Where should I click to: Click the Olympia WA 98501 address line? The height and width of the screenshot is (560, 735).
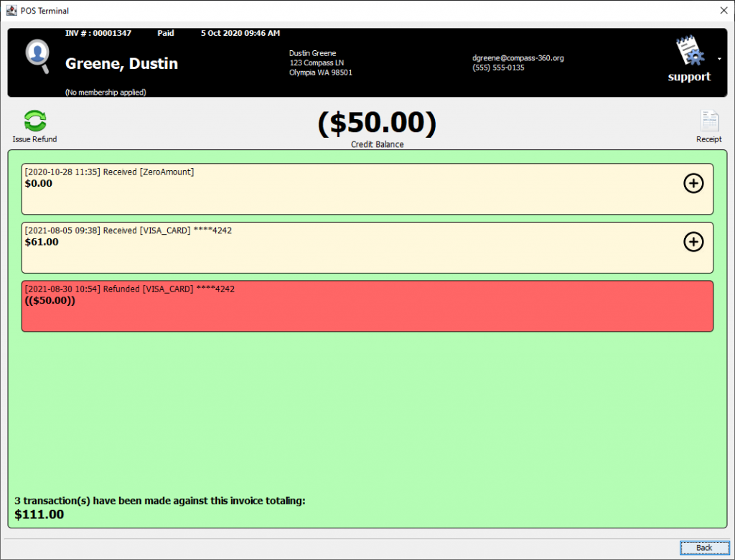click(x=321, y=73)
